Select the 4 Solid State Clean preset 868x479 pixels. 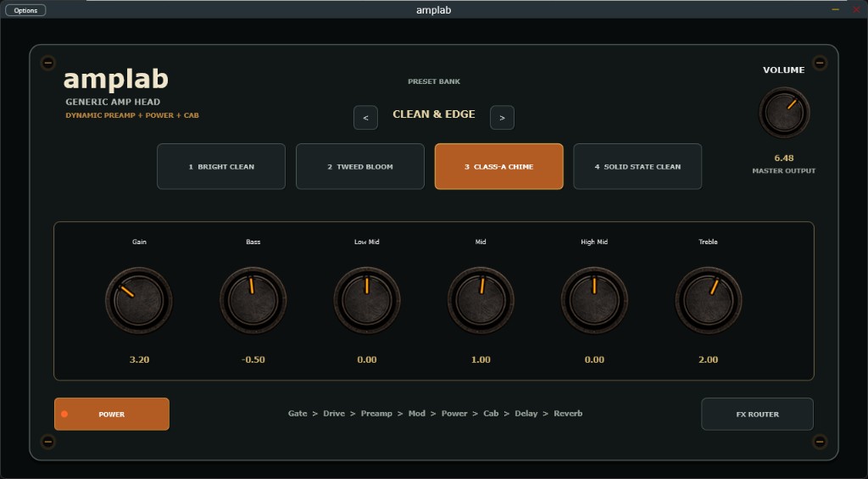[637, 167]
